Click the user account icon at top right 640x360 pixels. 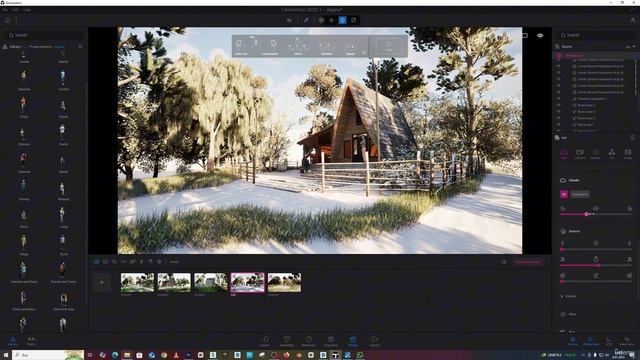coord(633,20)
